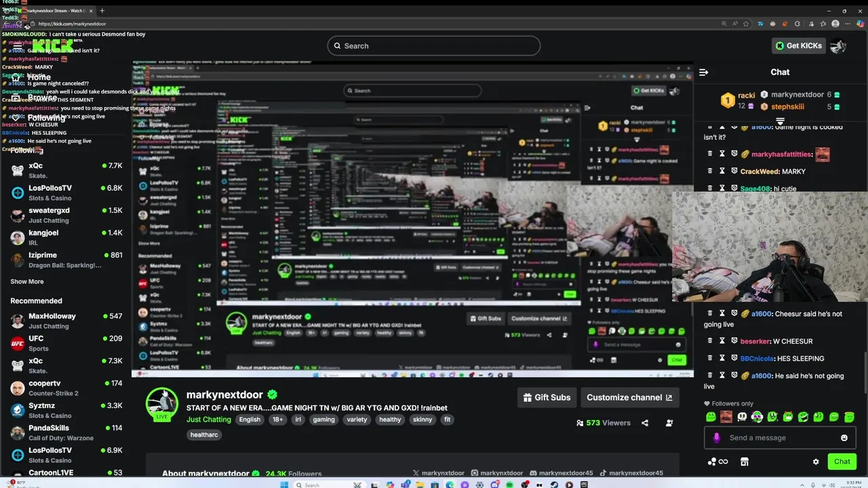Viewport: 868px width, 488px height.
Task: Click the Just Chatting category link
Action: click(x=209, y=420)
